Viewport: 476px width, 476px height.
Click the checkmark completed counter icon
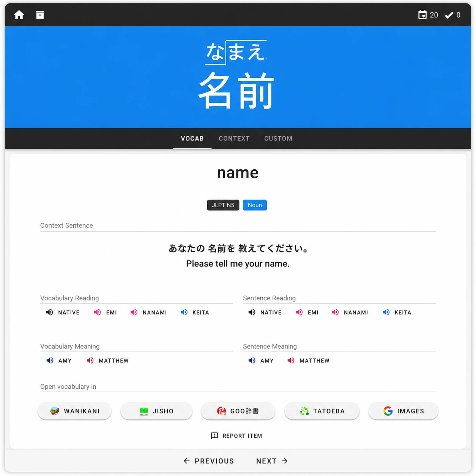[449, 15]
